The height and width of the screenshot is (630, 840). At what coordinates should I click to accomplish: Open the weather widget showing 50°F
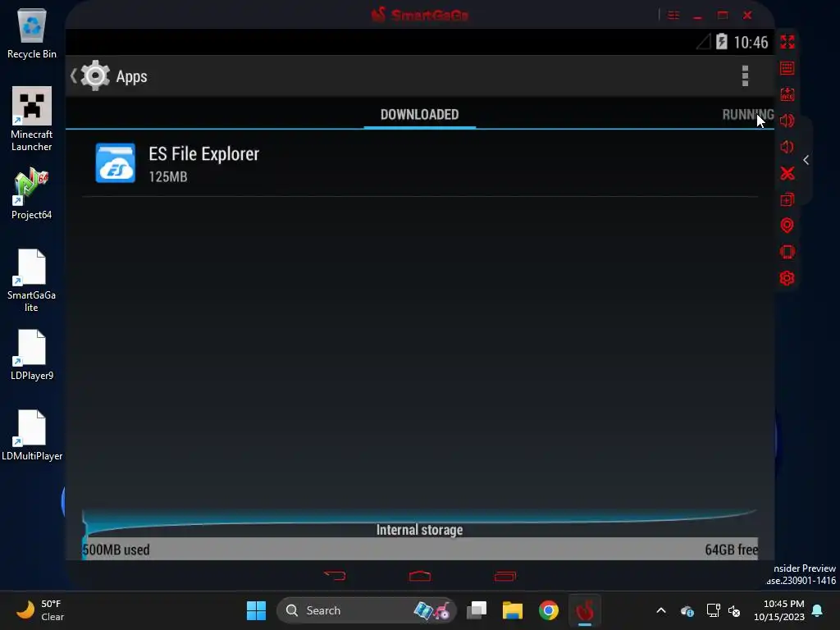40,610
